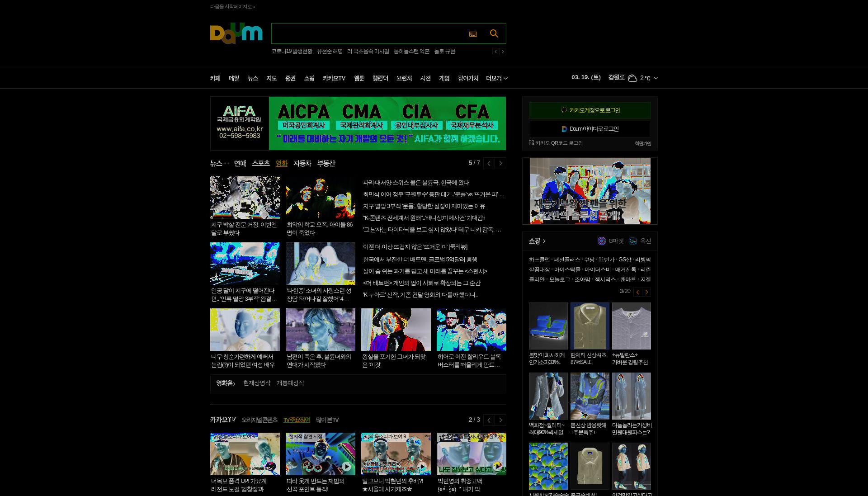The width and height of the screenshot is (868, 496).
Task: Expand the weather region dropdown arrow
Action: click(656, 78)
